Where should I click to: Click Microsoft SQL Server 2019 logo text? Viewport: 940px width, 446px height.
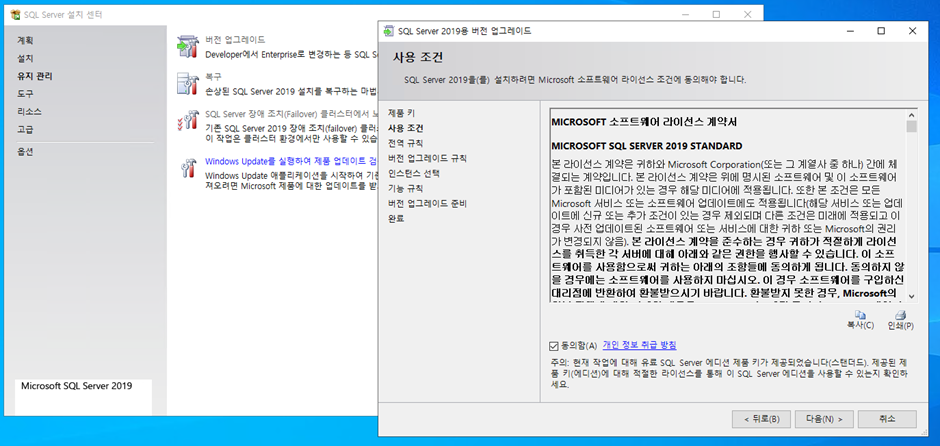(77, 386)
